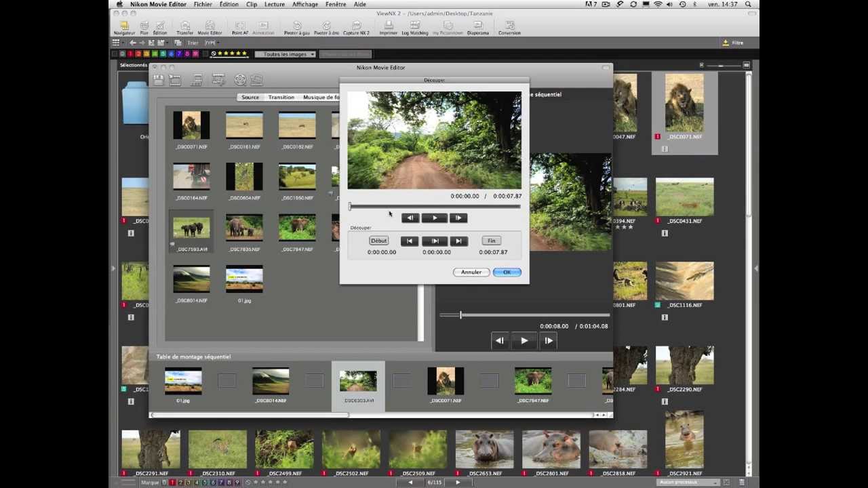Viewport: 868px width, 488px height.
Task: Open the Aide menu
Action: [360, 4]
